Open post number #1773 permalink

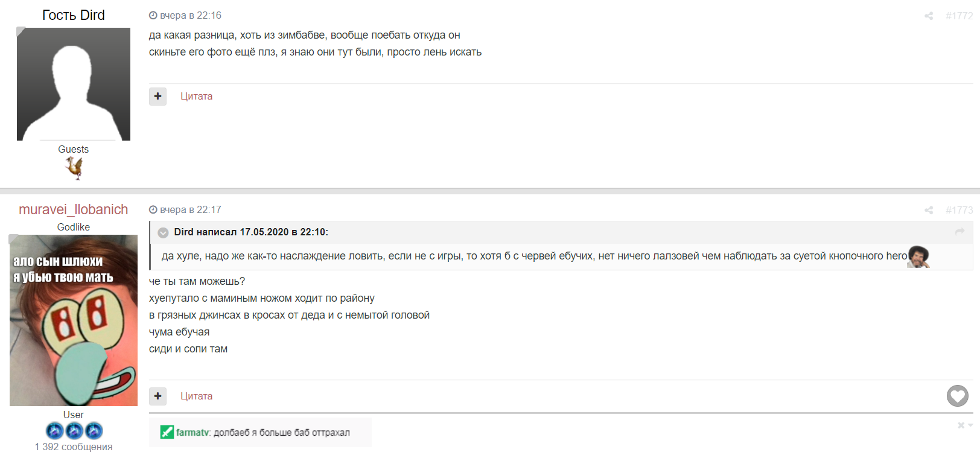point(959,211)
